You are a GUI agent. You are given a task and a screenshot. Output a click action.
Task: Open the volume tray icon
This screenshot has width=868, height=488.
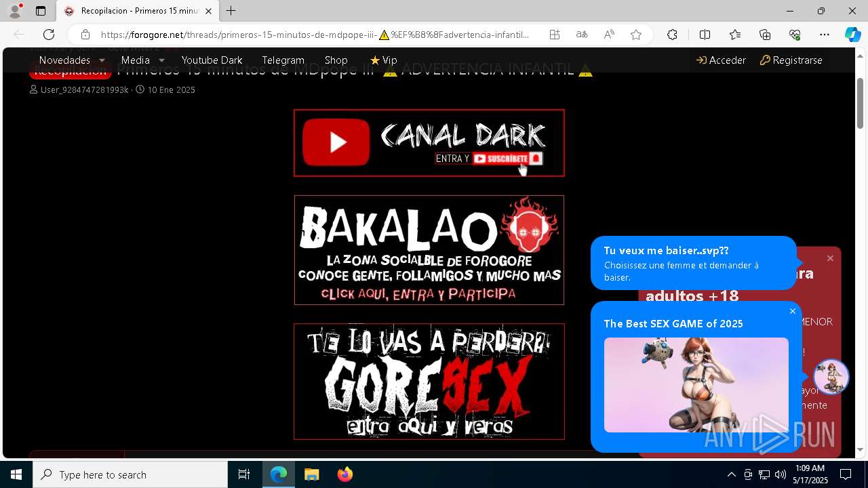(781, 474)
